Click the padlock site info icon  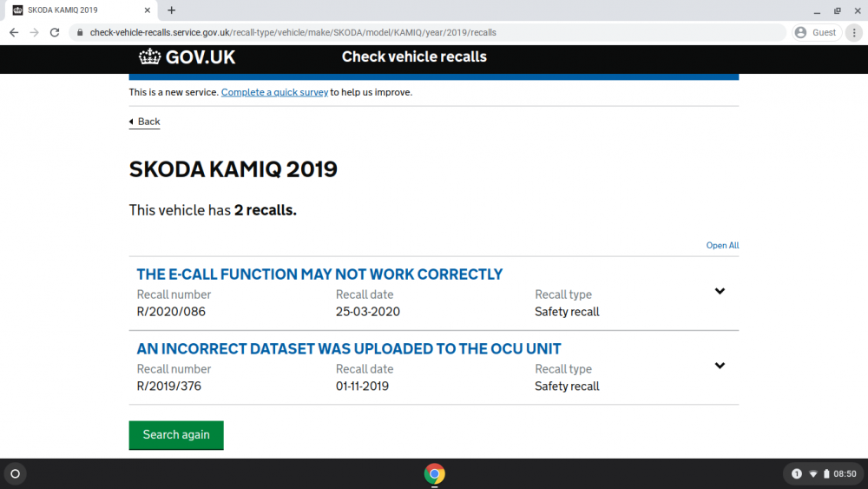pos(80,33)
